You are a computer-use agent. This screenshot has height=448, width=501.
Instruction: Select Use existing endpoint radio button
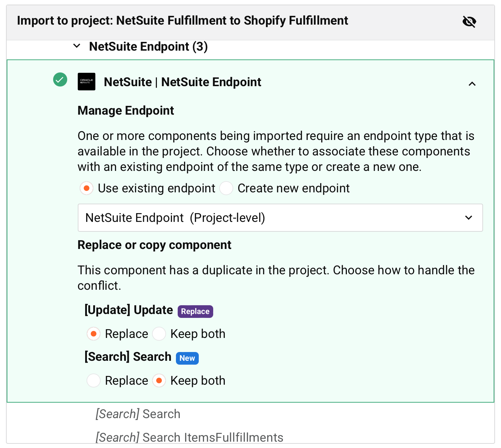87,188
